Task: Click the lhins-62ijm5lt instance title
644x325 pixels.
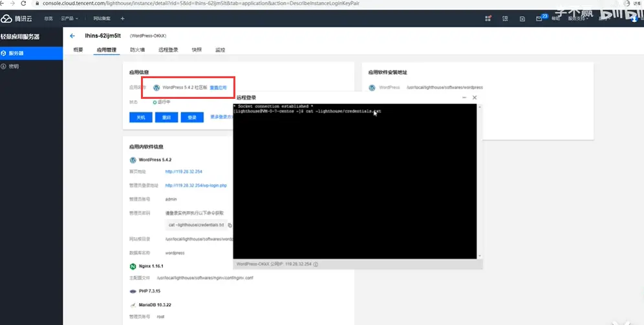Action: [103, 36]
